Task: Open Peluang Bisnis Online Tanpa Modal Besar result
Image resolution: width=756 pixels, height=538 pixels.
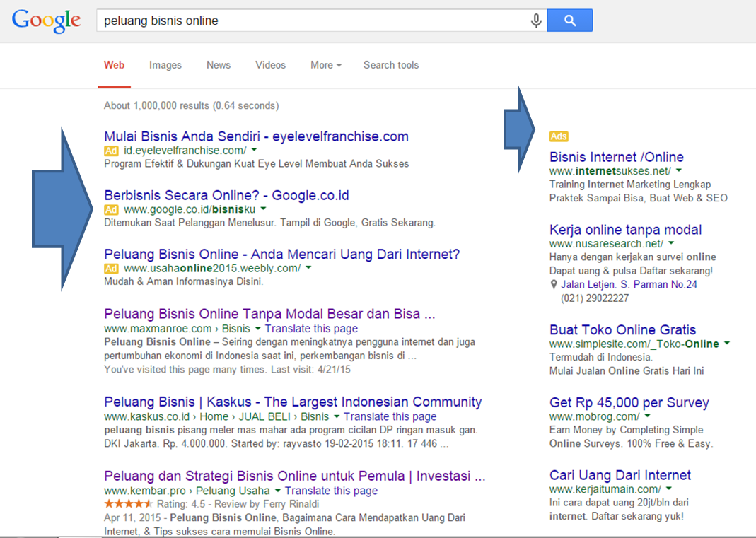Action: pos(269,314)
